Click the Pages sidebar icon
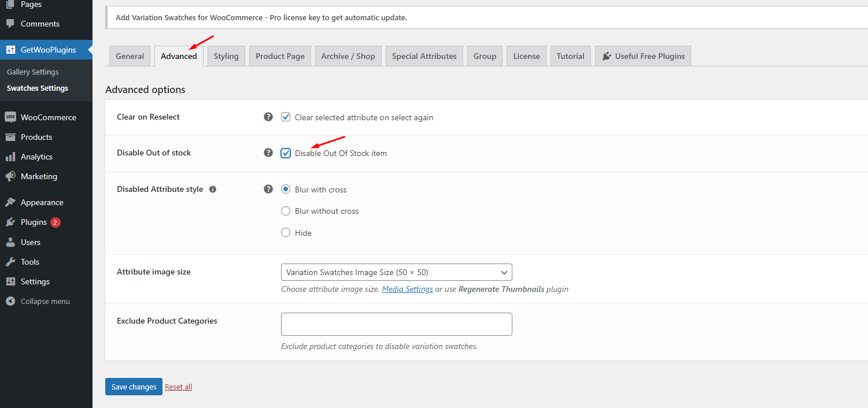 [10, 4]
